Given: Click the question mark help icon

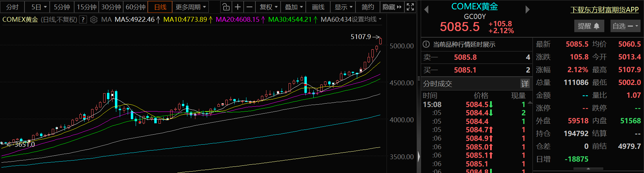Looking at the screenshot, I should [x=83, y=20].
